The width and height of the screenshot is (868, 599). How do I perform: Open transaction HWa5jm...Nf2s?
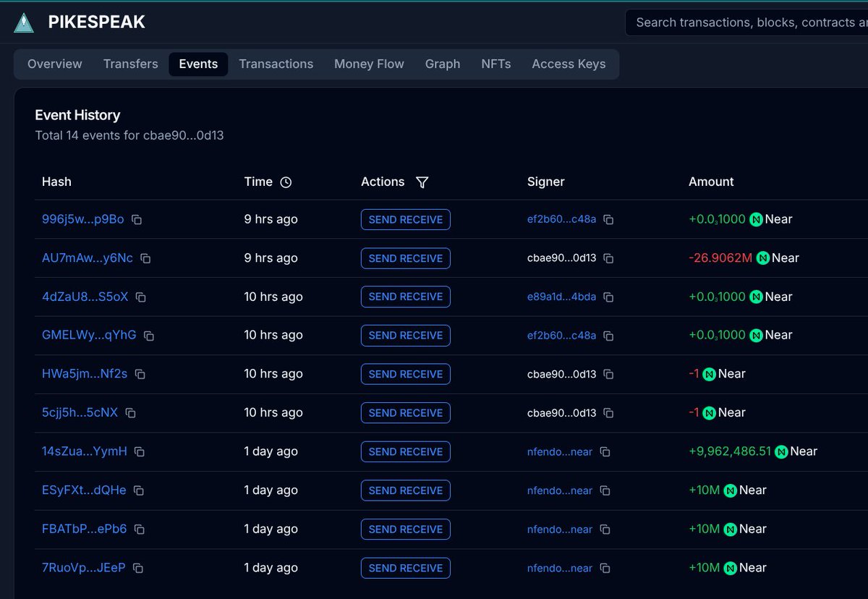(x=85, y=374)
